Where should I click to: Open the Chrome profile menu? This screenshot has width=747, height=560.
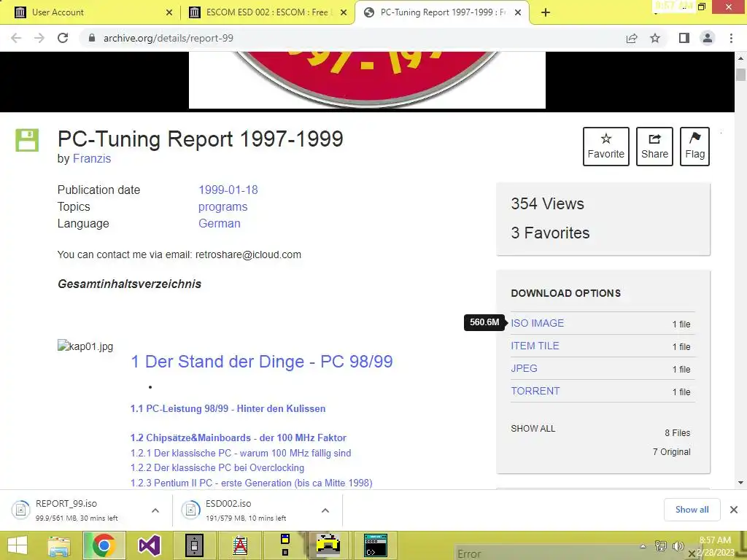pos(708,38)
